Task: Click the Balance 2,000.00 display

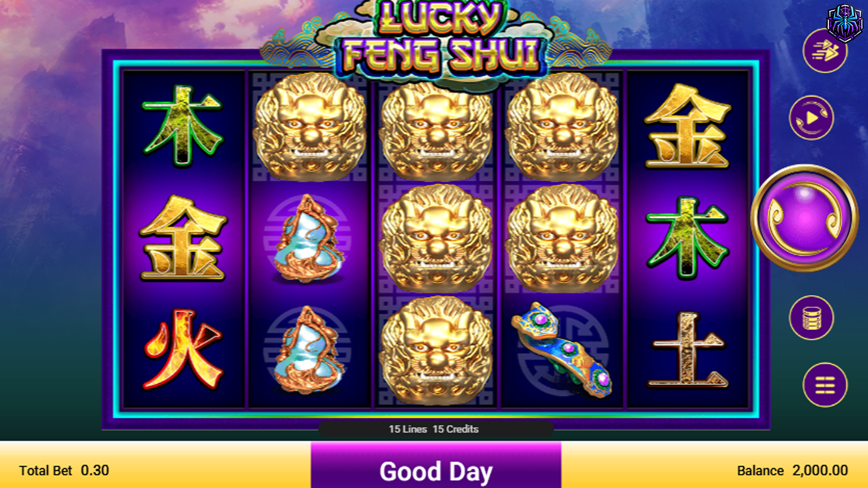Action: click(793, 470)
